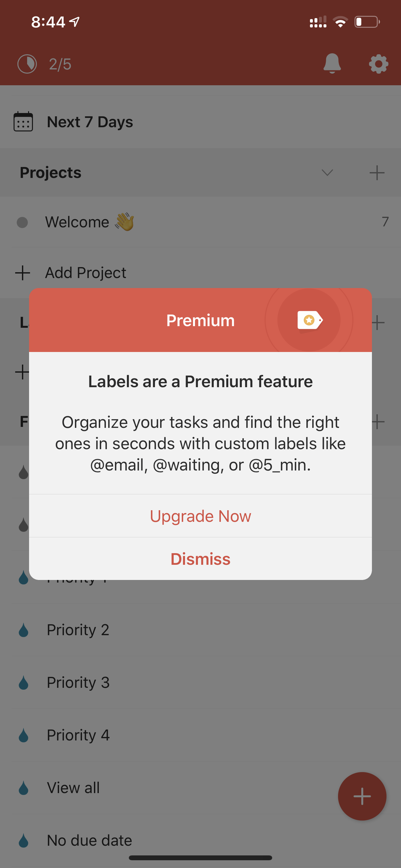Click the plus icon beside Projects

pos(377,172)
